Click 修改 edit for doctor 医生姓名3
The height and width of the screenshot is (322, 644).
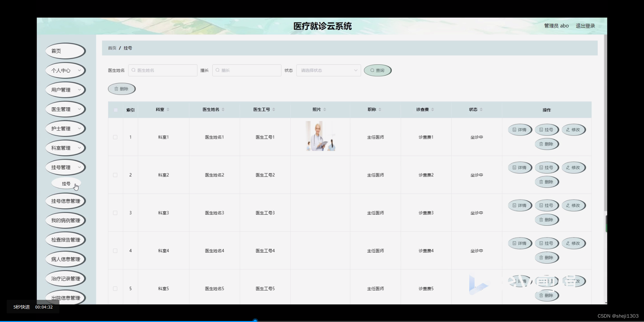point(573,205)
